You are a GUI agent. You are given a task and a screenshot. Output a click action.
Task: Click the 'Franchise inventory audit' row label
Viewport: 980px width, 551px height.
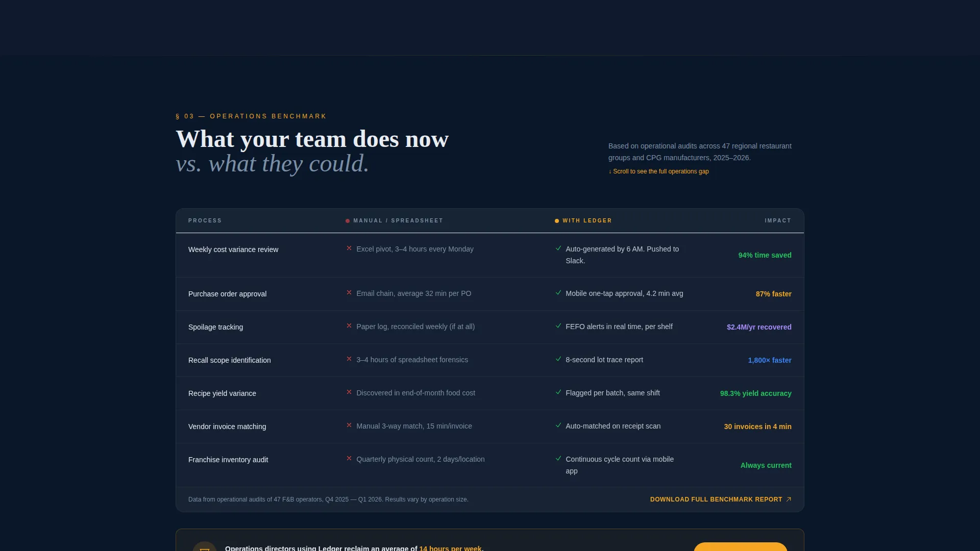(x=228, y=460)
